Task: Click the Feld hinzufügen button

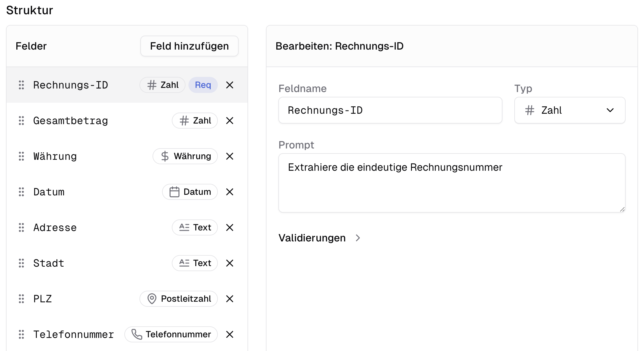Action: 189,46
